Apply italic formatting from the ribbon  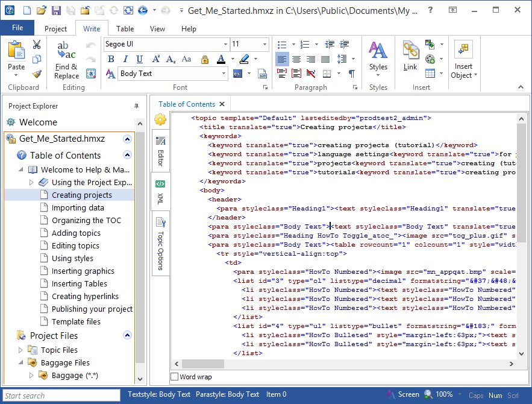click(125, 59)
